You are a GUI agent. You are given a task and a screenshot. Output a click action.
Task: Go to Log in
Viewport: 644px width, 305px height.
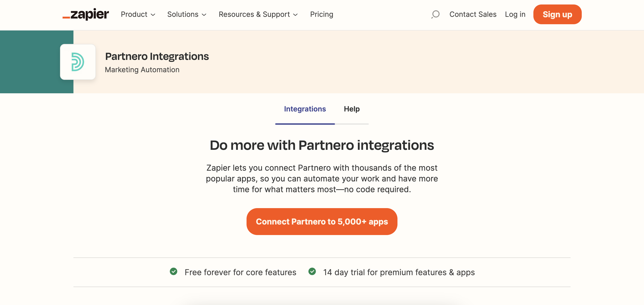[x=515, y=14]
